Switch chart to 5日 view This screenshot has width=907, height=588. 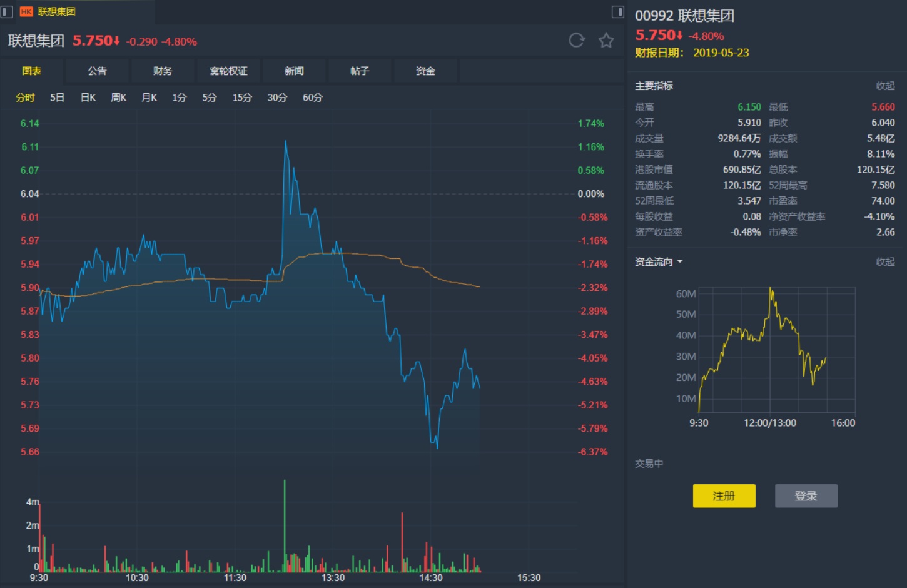(57, 98)
